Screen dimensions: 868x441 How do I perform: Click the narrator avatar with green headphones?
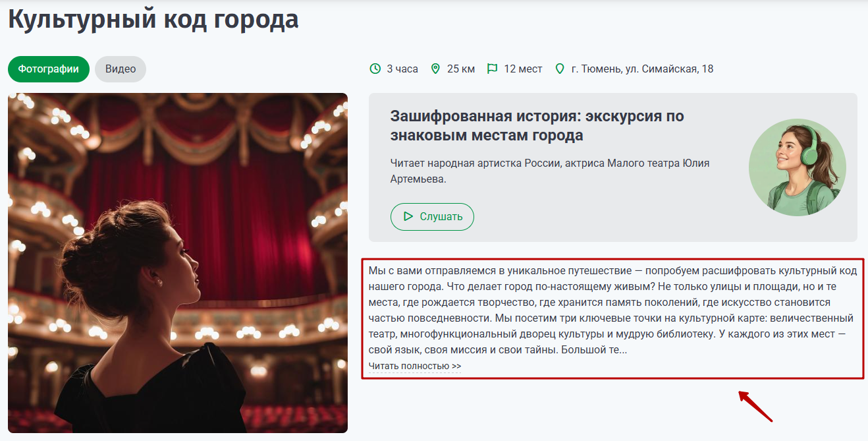point(798,167)
